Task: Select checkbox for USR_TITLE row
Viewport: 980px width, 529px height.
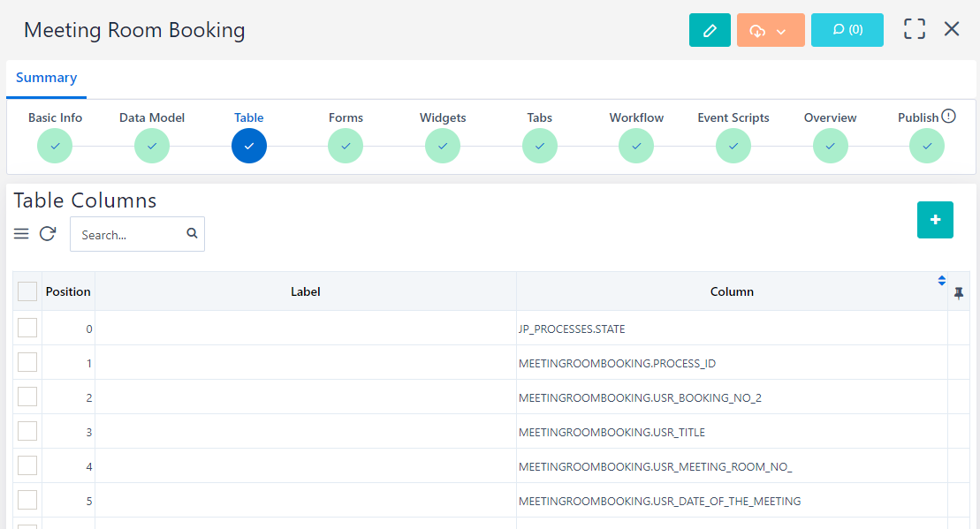Action: [27, 431]
